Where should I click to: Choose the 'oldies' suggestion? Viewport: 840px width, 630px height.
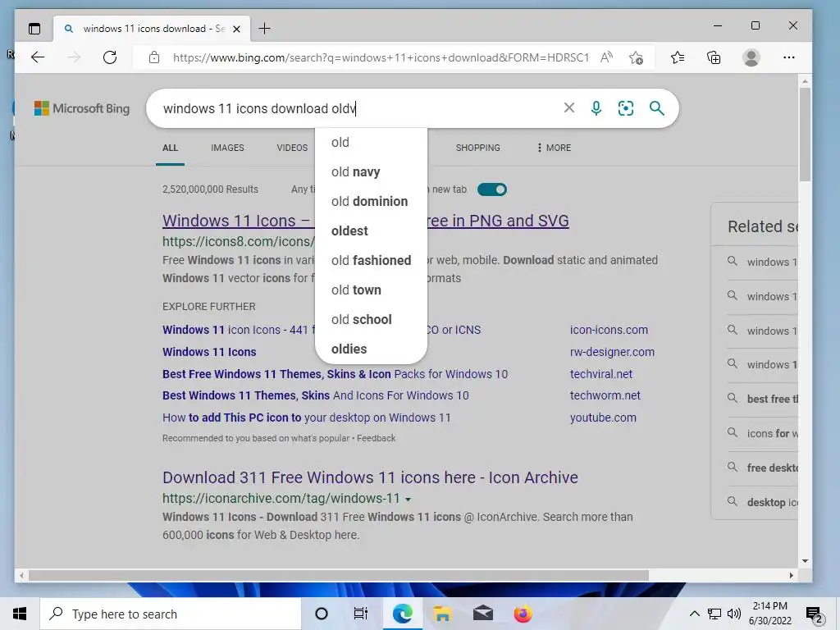pyautogui.click(x=371, y=349)
